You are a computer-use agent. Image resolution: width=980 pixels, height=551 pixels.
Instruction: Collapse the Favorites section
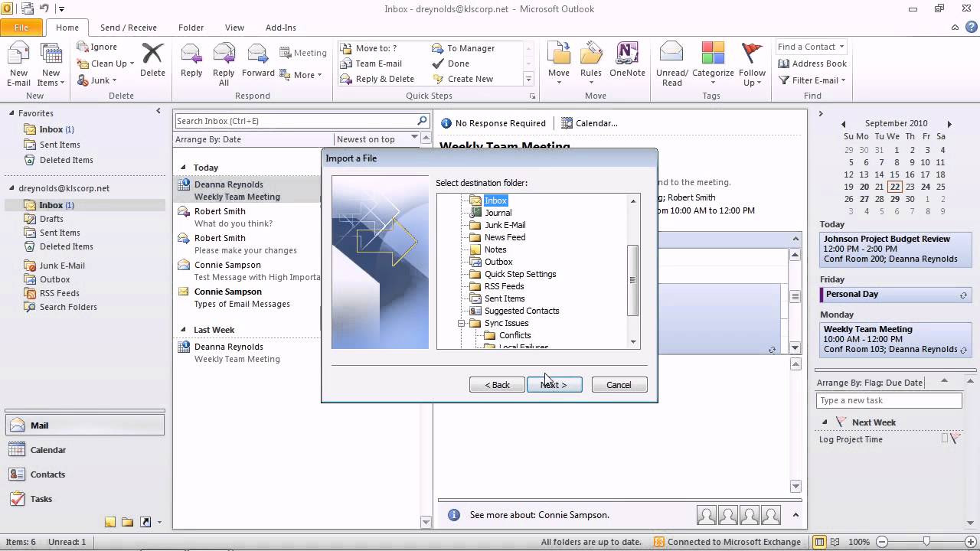coord(11,113)
